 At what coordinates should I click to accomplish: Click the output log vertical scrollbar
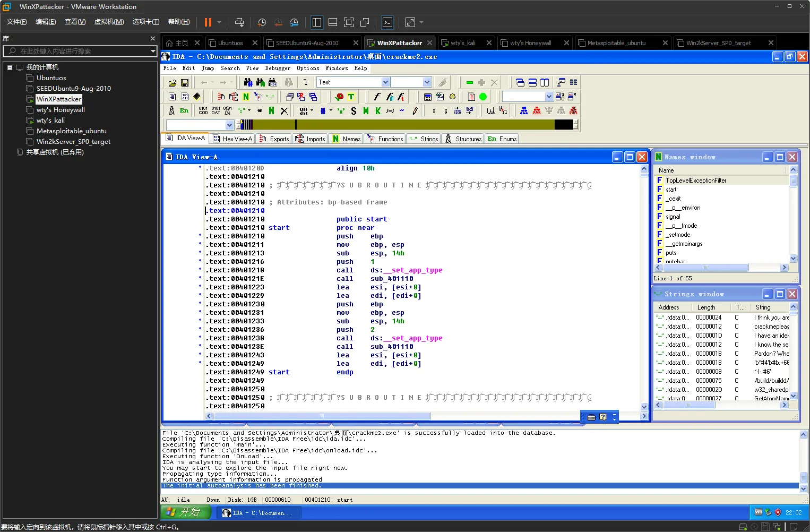[x=803, y=462]
